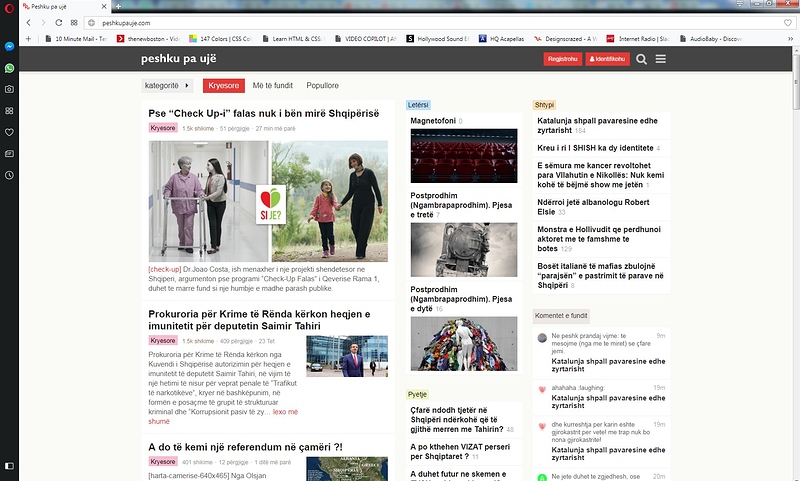Click locomotive thumbnail image
Viewport: 800px width, 481px height.
[464, 249]
